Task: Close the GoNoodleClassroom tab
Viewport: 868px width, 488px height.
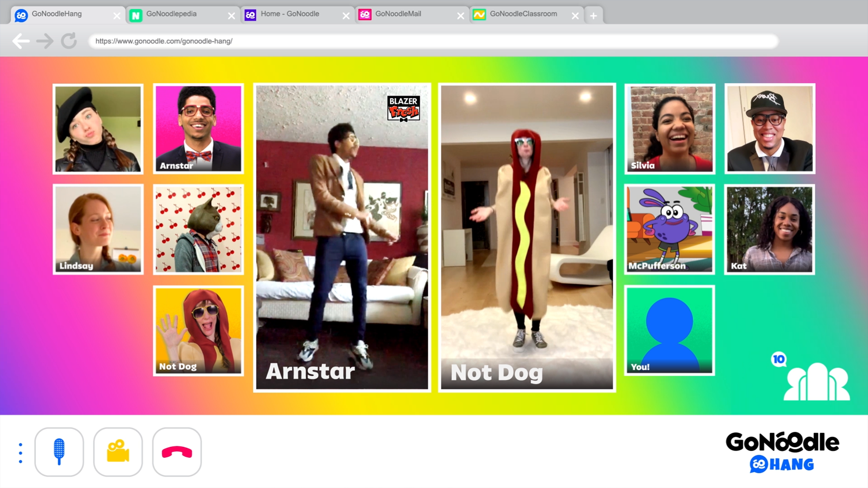Action: click(575, 16)
